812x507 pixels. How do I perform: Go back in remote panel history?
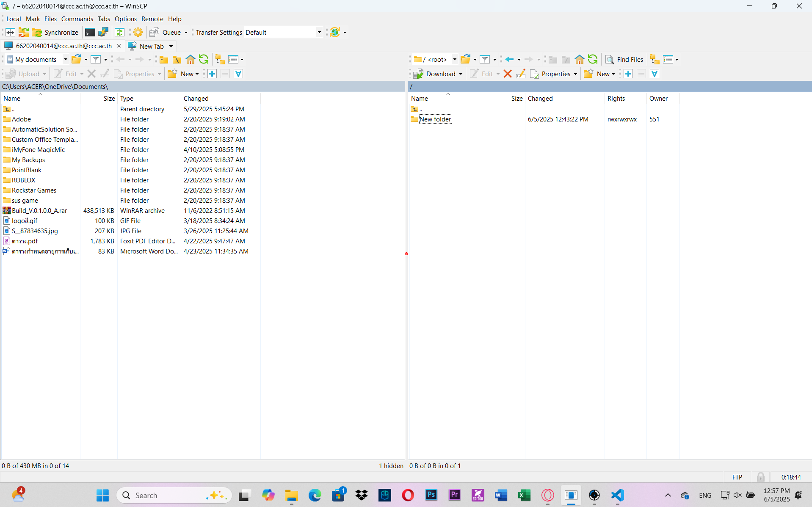pos(510,59)
